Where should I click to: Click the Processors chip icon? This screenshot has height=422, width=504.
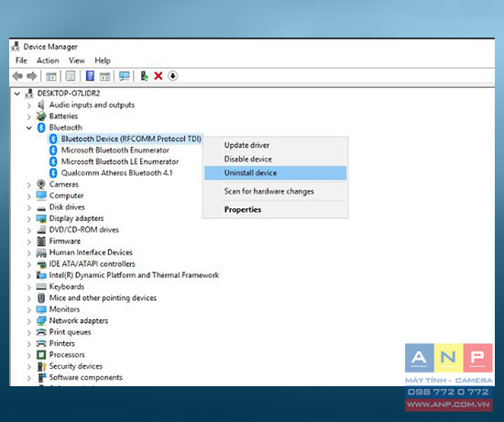click(x=41, y=355)
